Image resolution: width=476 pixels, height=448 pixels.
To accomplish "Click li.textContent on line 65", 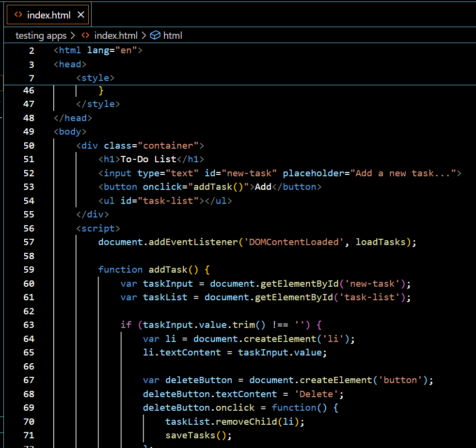I will (x=182, y=353).
